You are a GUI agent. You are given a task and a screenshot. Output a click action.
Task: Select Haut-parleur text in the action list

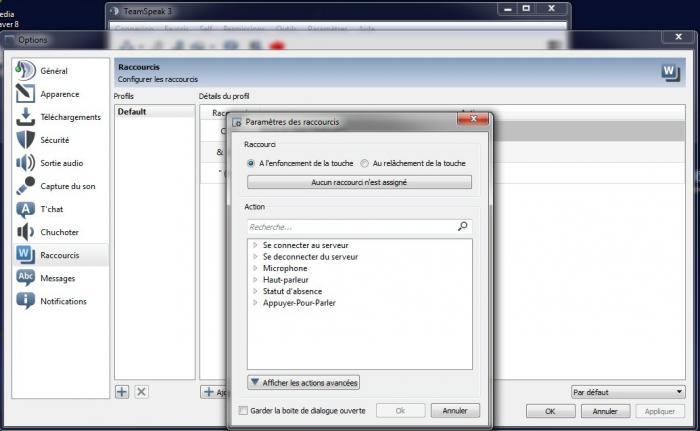285,280
